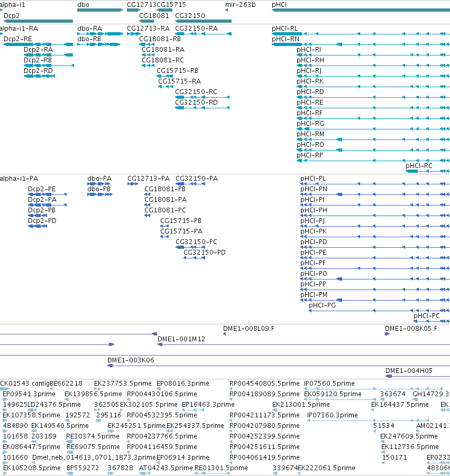The height and width of the screenshot is (476, 450).
Task: Click transcript label Dcp2-RA
Action: pos(38,50)
